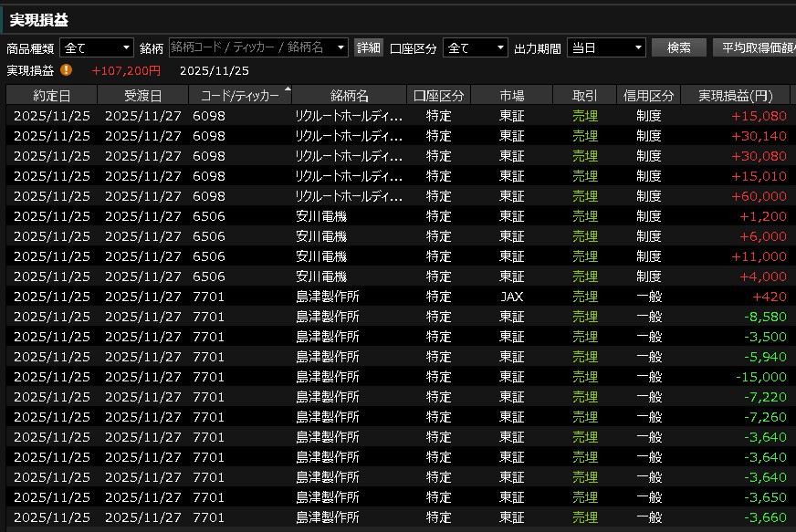Open the 出力期間 dropdown showing 当日
Screen dimensions: 796x532
click(x=606, y=47)
